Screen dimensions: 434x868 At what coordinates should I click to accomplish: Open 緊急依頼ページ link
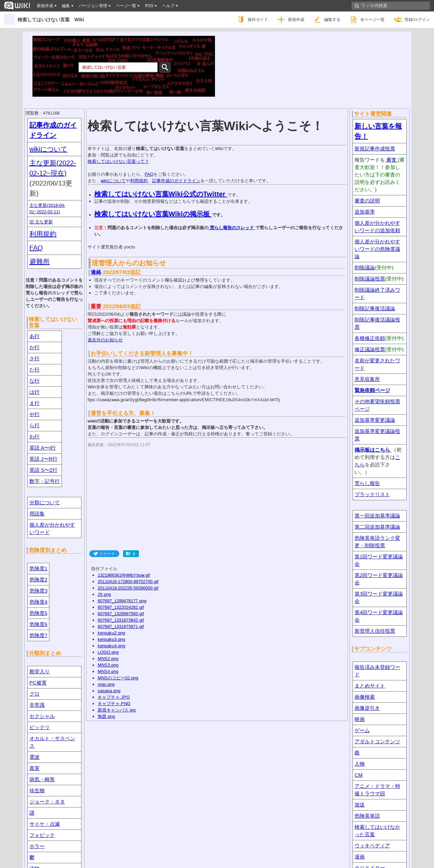click(372, 390)
